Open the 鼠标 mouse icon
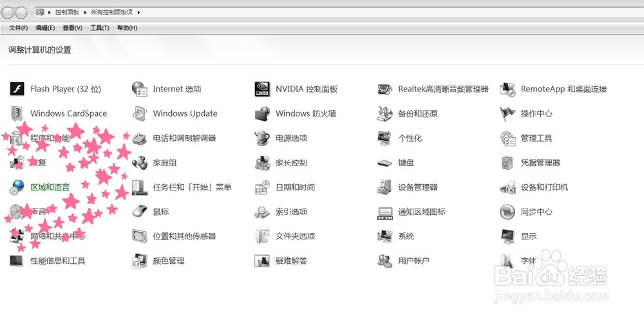The height and width of the screenshot is (318, 644). [140, 212]
